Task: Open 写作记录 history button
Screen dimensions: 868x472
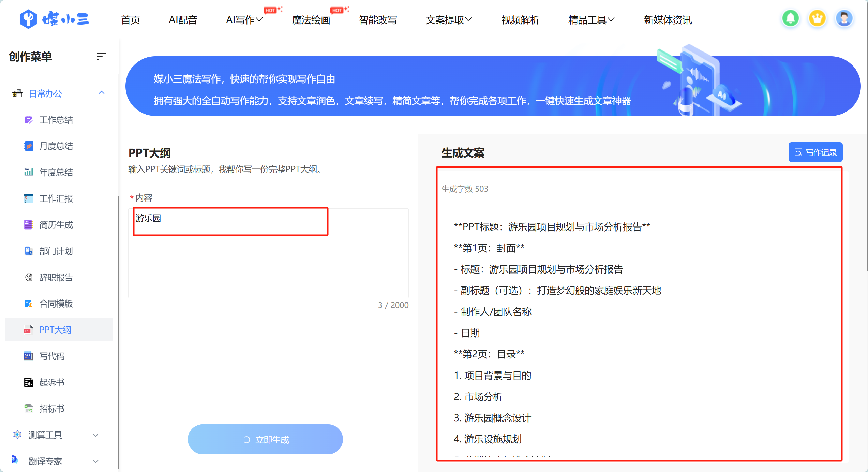Action: pos(815,152)
